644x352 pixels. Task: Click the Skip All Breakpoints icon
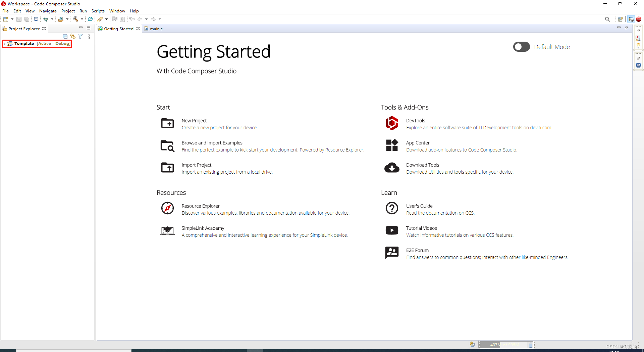click(x=90, y=19)
